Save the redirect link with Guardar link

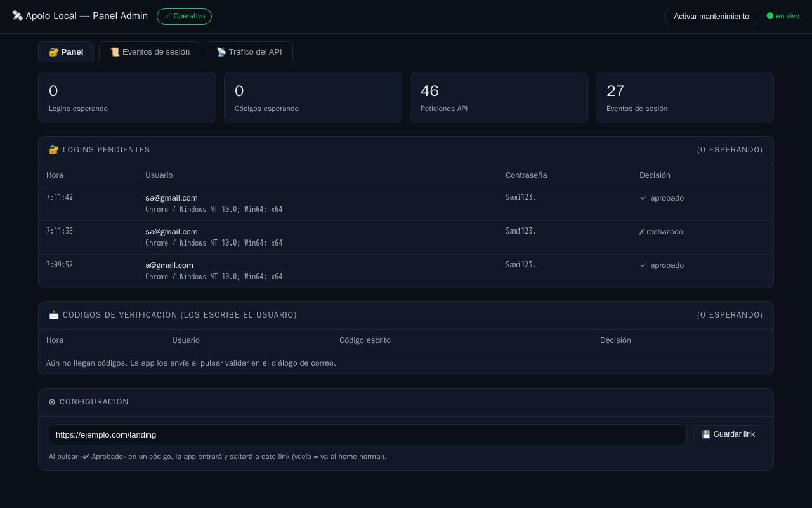pyautogui.click(x=728, y=434)
